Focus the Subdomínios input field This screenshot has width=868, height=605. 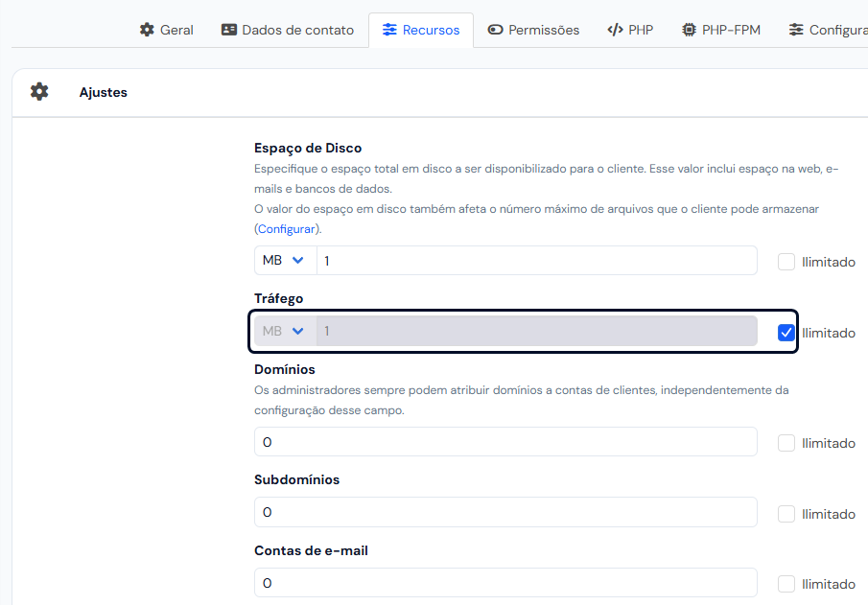point(505,512)
